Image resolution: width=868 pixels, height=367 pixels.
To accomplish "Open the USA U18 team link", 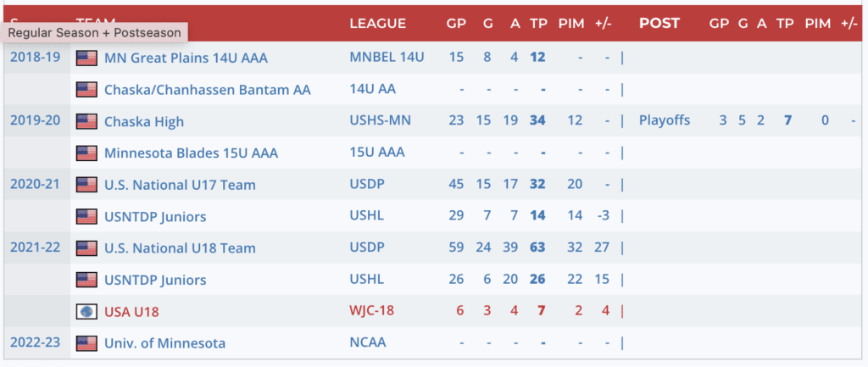I will [x=131, y=312].
